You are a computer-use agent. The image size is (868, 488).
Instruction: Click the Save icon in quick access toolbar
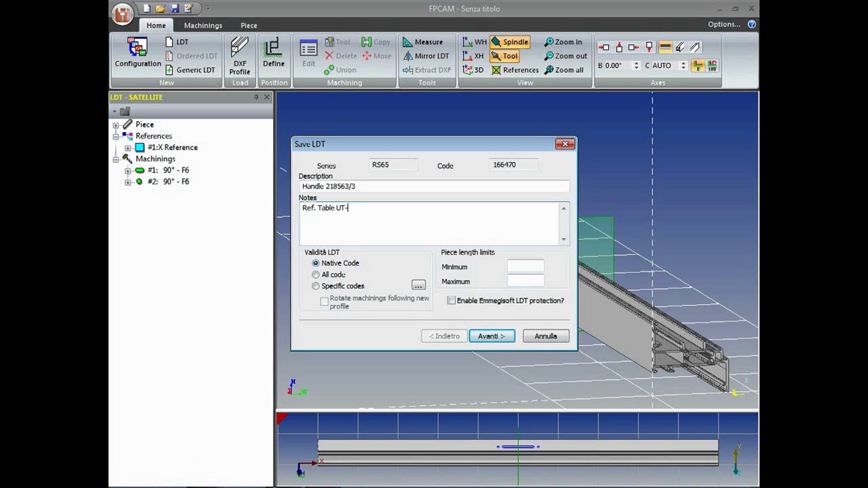coord(175,8)
